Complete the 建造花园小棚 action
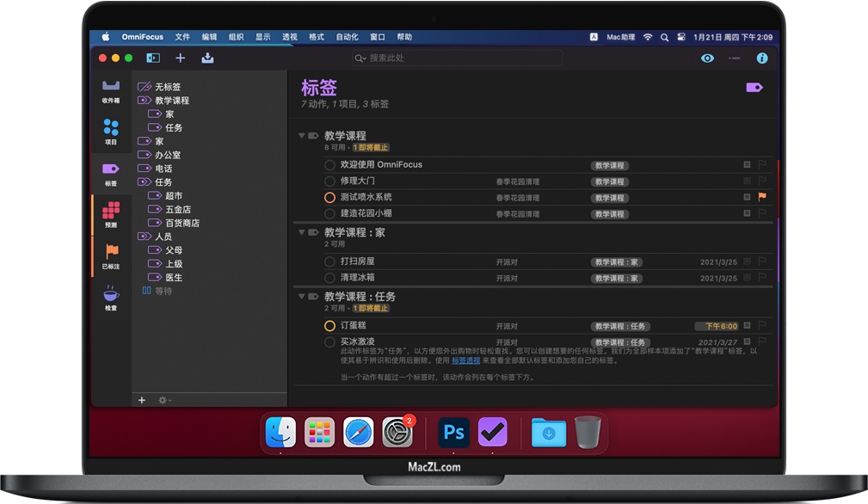The height and width of the screenshot is (504, 868). [329, 213]
